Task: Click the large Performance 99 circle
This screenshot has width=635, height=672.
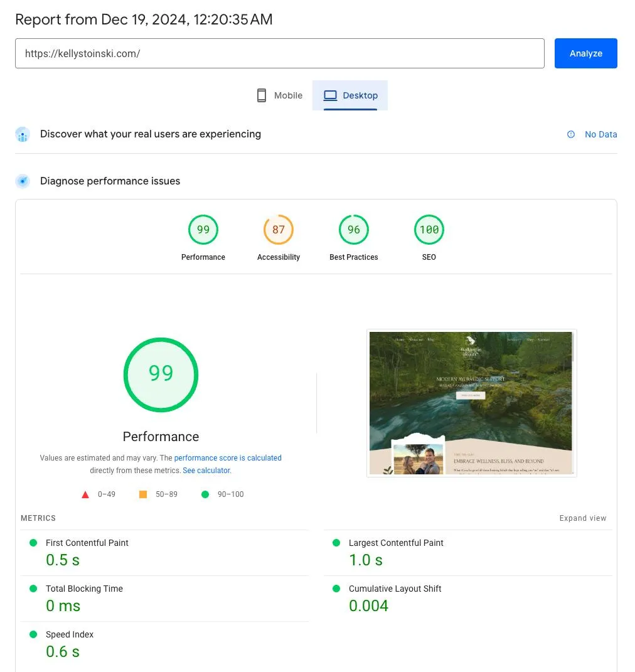Action: coord(161,374)
